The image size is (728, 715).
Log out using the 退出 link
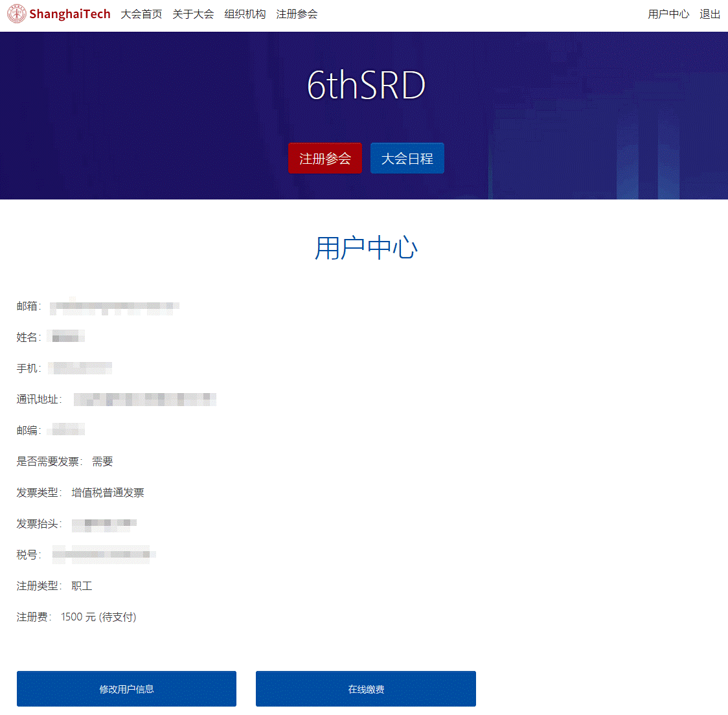coord(710,14)
